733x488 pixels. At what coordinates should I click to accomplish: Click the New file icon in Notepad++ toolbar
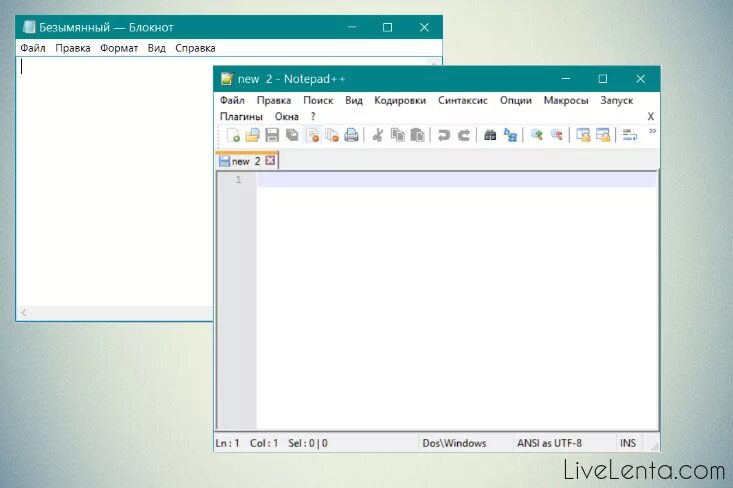coord(232,135)
